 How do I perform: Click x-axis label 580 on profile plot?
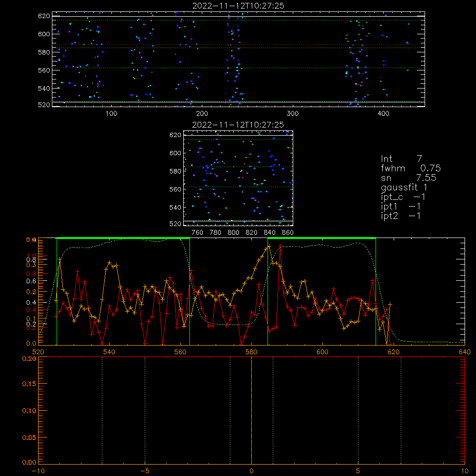[251, 352]
